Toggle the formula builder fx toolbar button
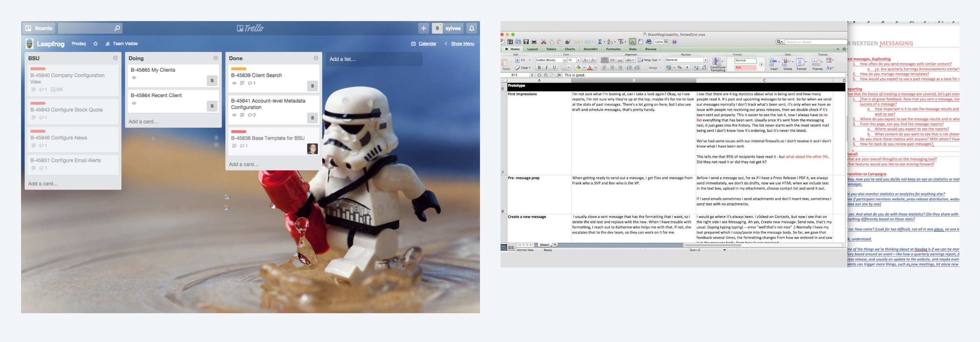 click(633, 42)
